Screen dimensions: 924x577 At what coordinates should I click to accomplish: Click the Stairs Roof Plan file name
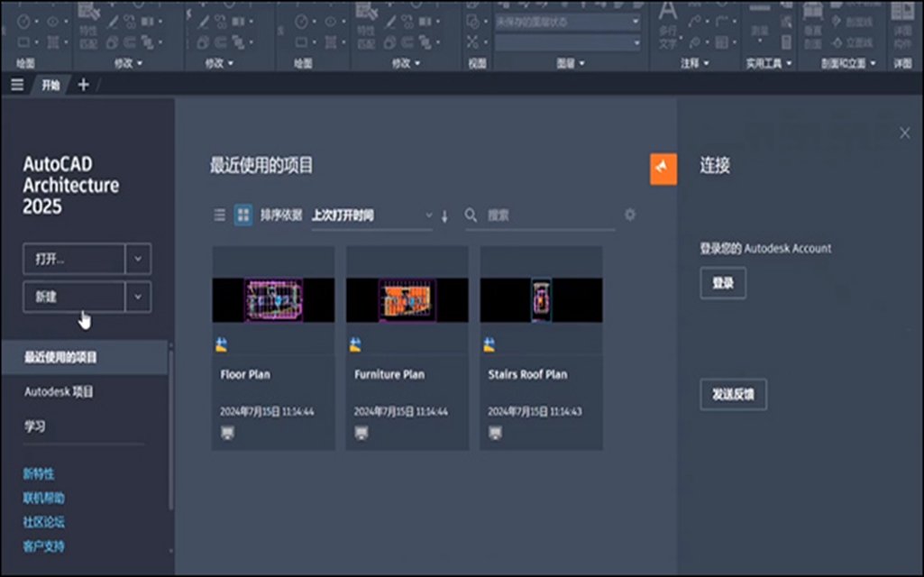527,374
